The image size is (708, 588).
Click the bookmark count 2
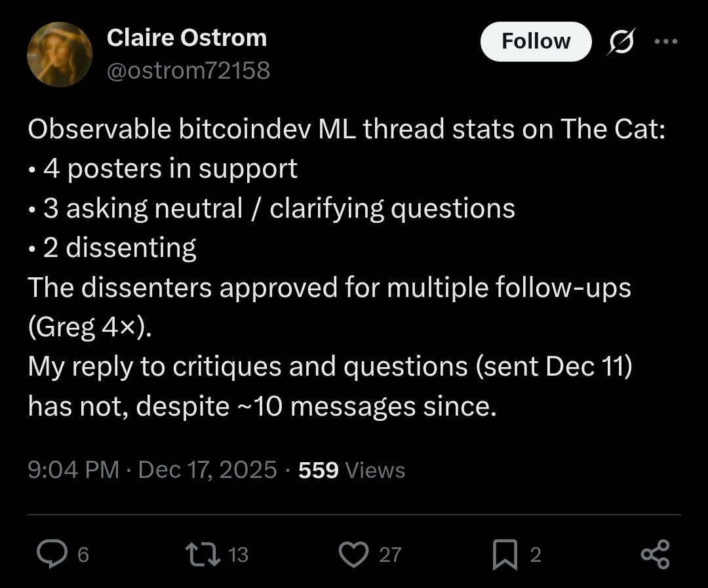[x=536, y=555]
